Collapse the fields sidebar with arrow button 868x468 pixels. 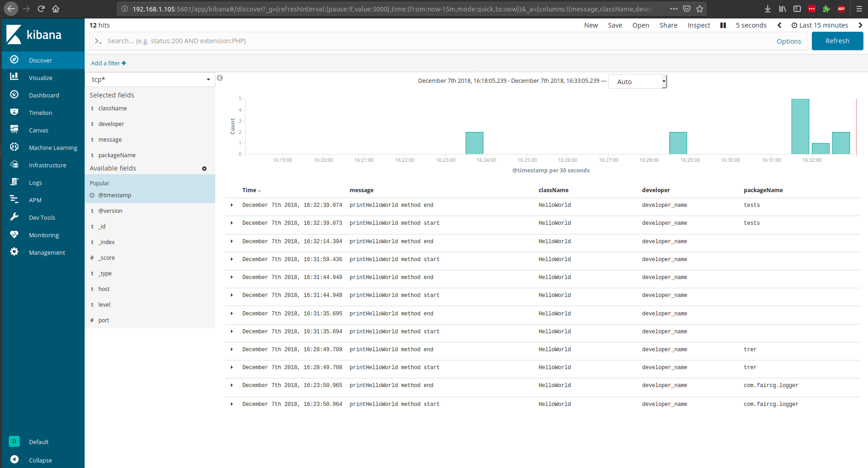220,78
